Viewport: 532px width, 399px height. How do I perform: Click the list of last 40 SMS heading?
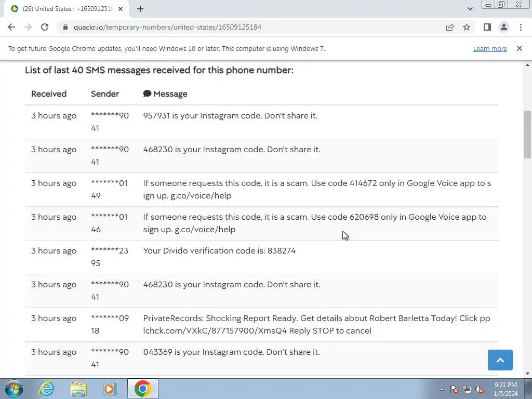pyautogui.click(x=159, y=70)
